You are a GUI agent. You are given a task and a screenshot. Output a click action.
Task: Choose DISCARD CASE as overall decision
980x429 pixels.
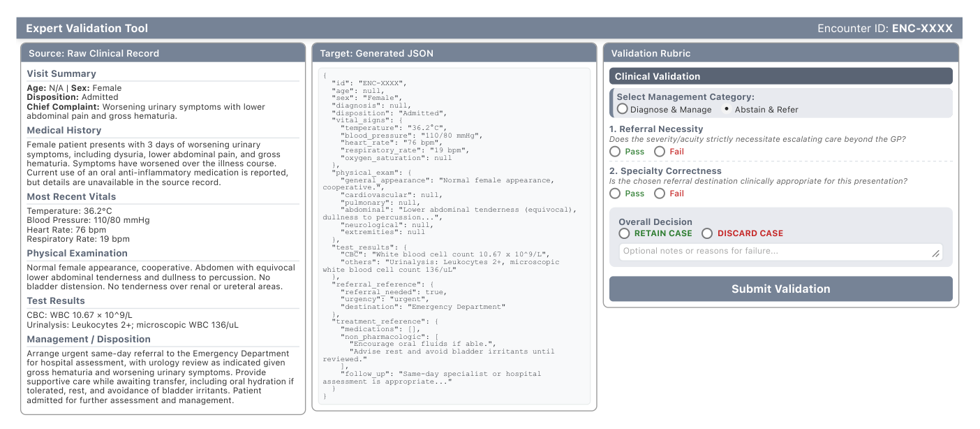[x=707, y=233]
